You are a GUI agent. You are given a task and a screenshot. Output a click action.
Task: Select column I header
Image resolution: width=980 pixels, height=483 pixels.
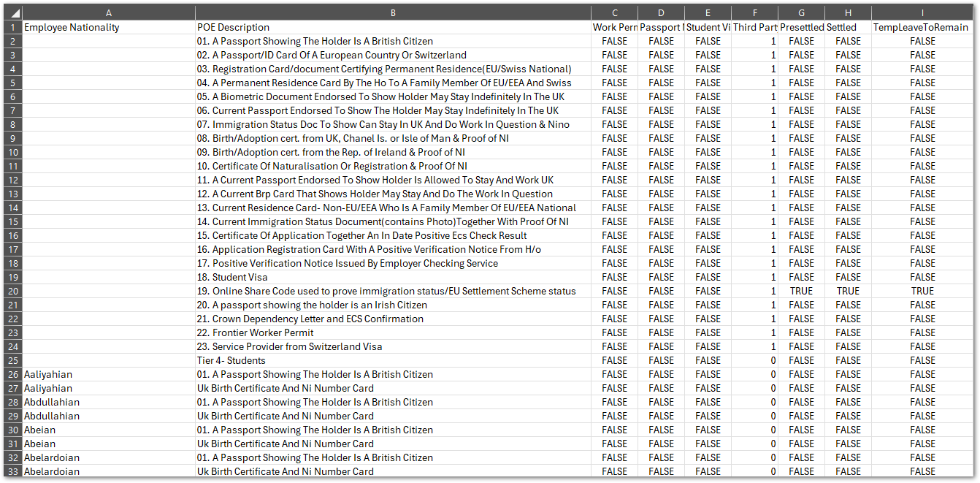point(922,12)
